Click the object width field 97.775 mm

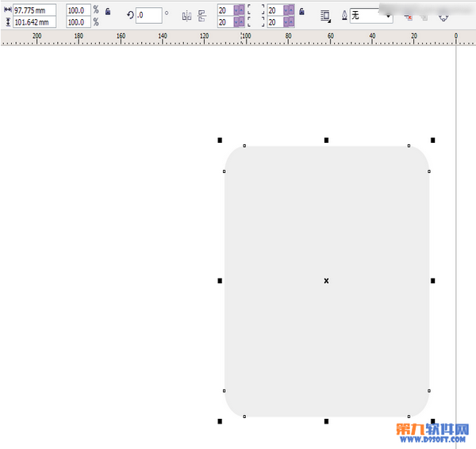pos(34,10)
